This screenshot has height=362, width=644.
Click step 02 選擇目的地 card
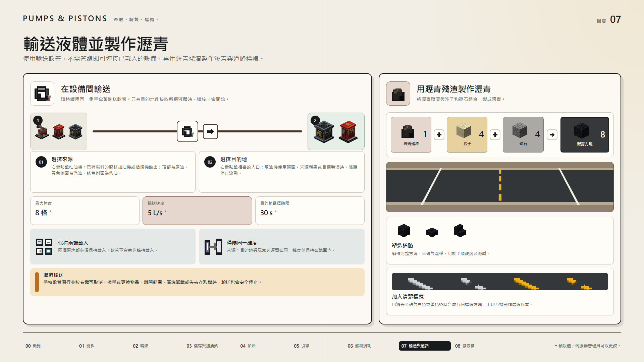point(282,172)
